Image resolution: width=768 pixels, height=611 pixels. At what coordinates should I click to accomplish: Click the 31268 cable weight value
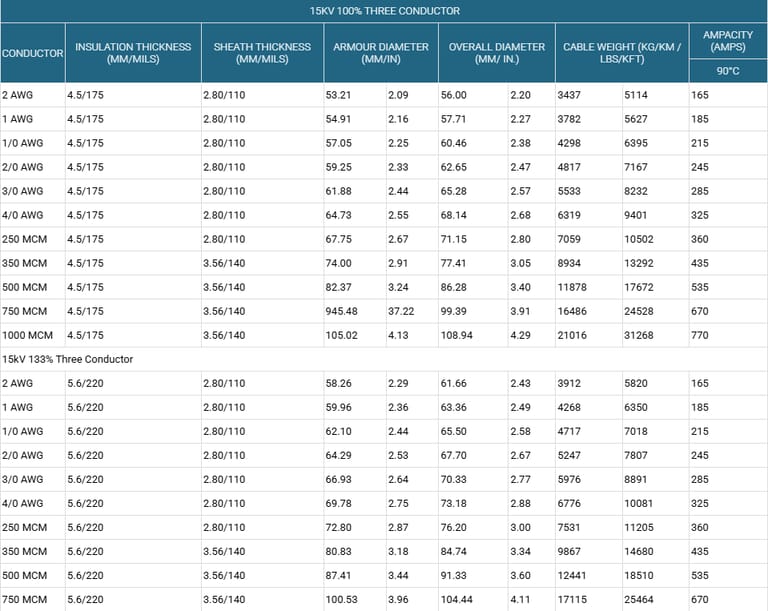(x=637, y=335)
